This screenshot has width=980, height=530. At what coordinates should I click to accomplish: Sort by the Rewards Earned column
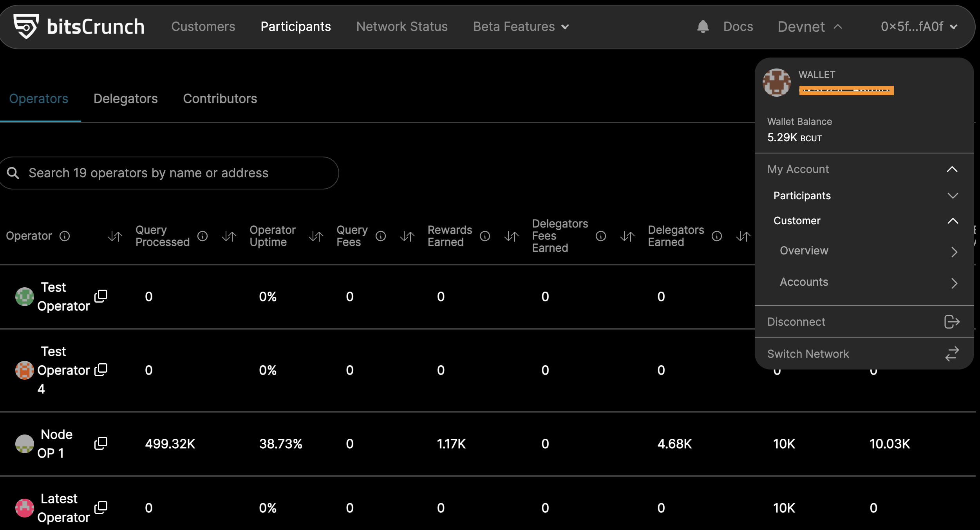click(x=511, y=236)
